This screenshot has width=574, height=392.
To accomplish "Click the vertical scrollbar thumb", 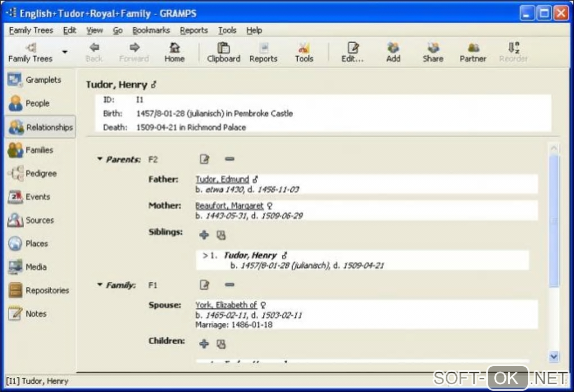I will 554,221.
